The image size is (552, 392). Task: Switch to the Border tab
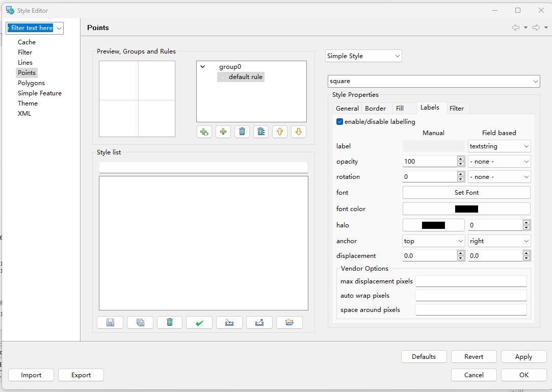pos(375,109)
